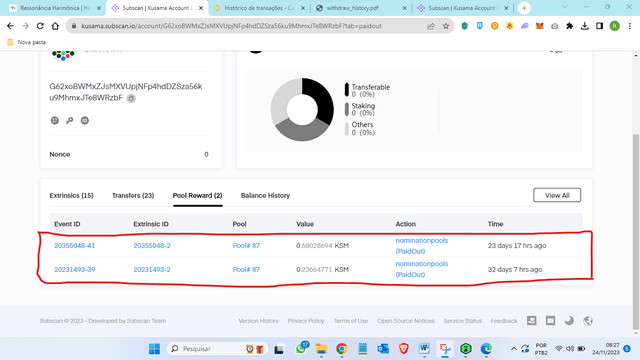
Task: Click the Privacy Policy footer link
Action: coord(306,321)
